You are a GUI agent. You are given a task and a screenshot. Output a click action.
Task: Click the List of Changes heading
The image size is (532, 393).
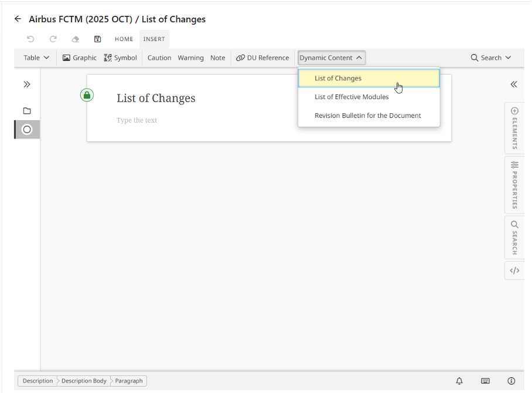[156, 98]
